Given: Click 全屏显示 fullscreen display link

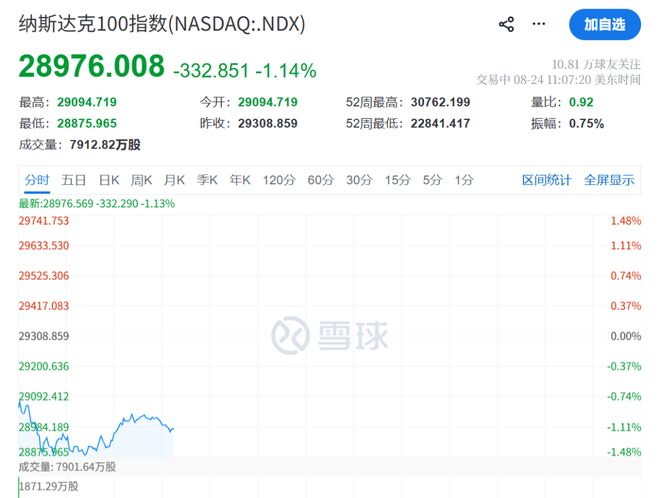Looking at the screenshot, I should tap(609, 180).
